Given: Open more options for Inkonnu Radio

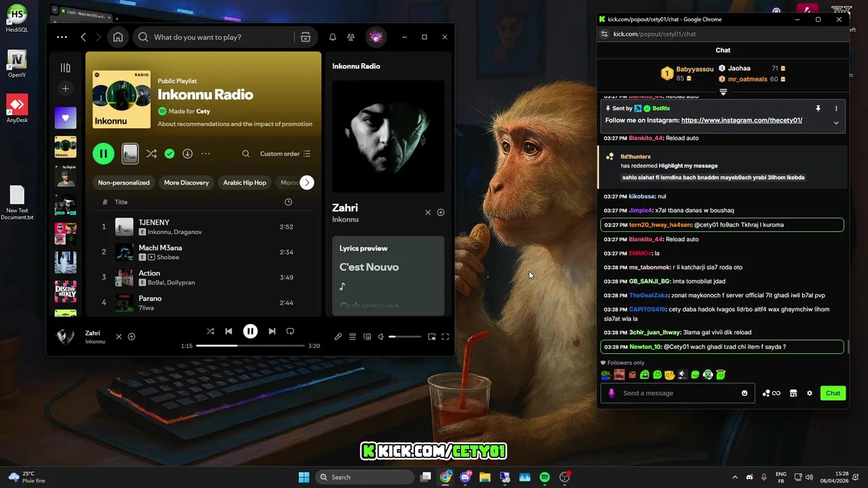Looking at the screenshot, I should point(205,154).
